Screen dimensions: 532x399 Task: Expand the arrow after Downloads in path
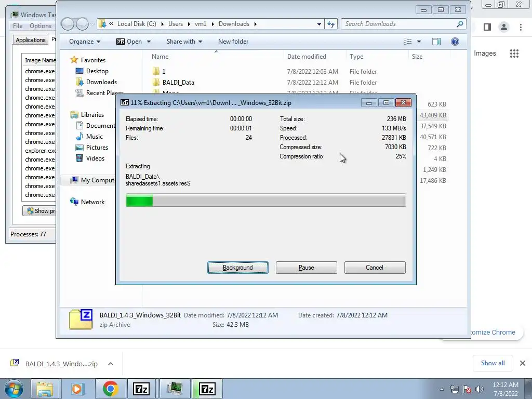(x=256, y=24)
